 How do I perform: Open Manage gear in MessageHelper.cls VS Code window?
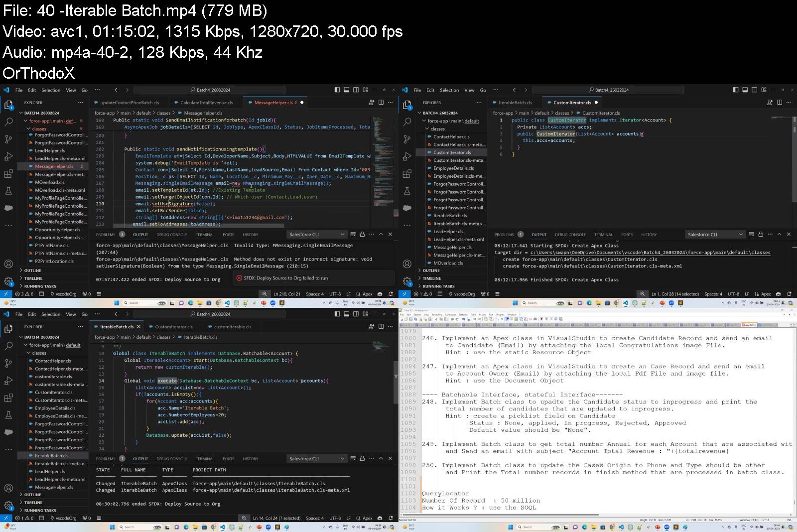pyautogui.click(x=8, y=281)
